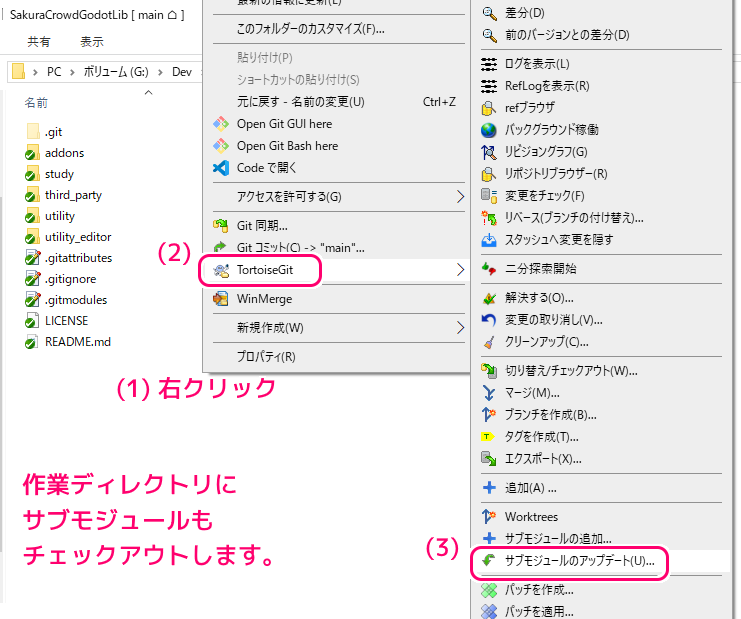Click the Clean up broom icon

489,342
